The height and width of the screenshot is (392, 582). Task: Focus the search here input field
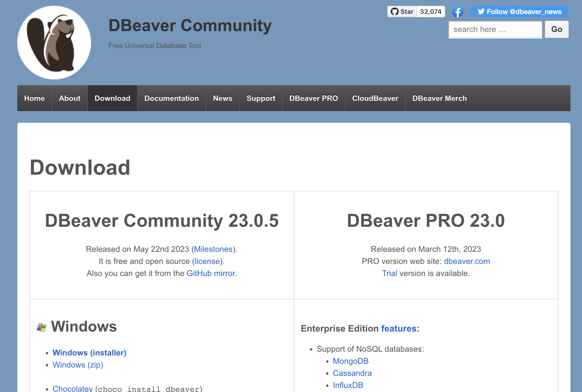click(x=495, y=29)
